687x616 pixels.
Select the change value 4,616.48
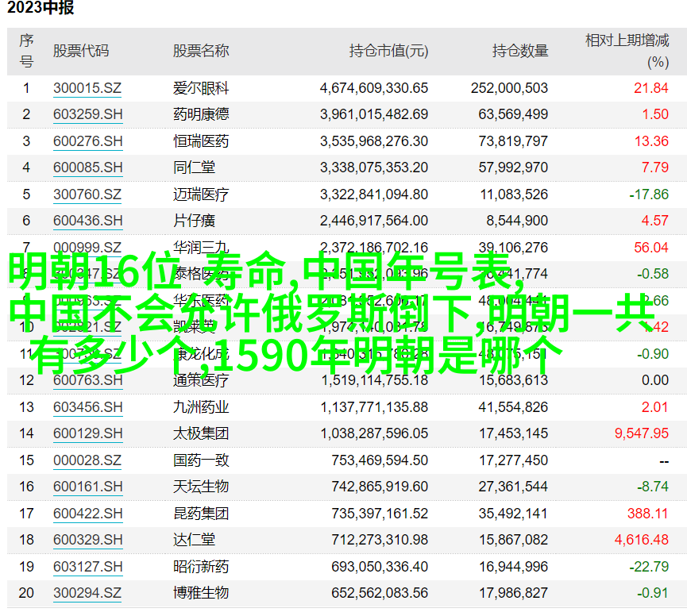tap(642, 540)
